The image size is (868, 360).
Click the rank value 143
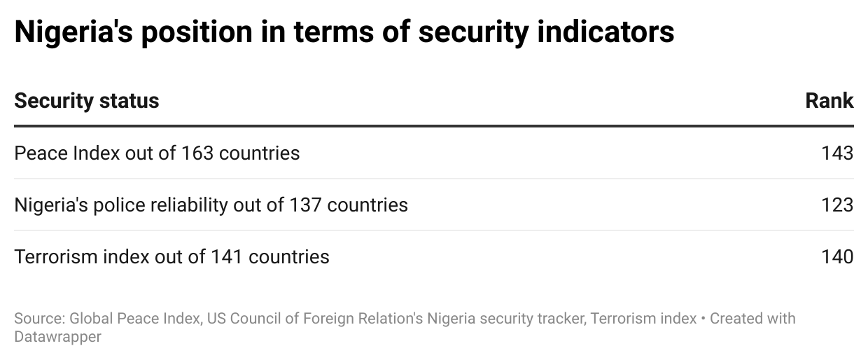837,153
